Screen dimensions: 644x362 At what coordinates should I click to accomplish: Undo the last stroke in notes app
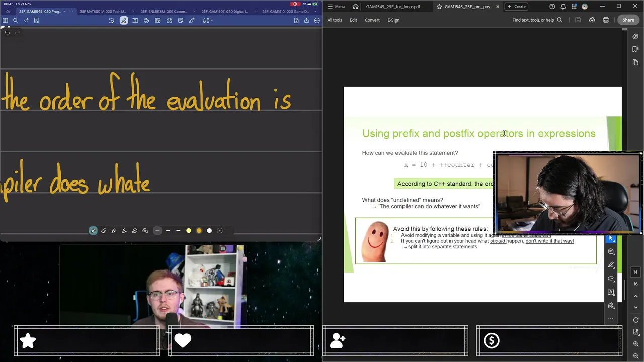pyautogui.click(x=7, y=32)
